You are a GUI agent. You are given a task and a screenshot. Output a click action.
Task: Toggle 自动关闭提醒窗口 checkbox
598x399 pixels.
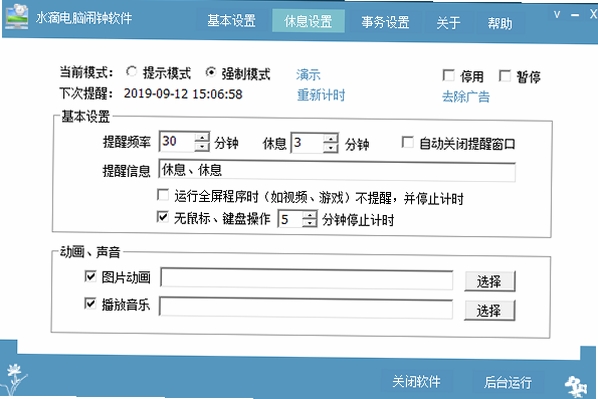point(407,143)
